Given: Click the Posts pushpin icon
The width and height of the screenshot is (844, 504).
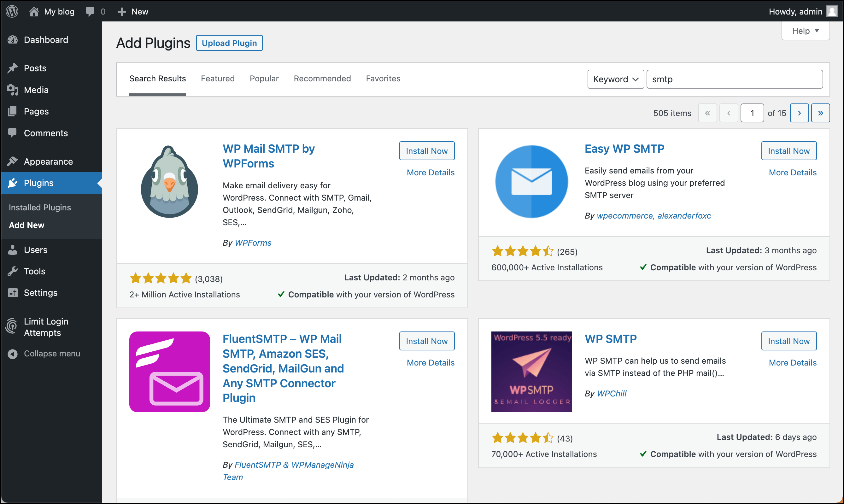Looking at the screenshot, I should 13,68.
